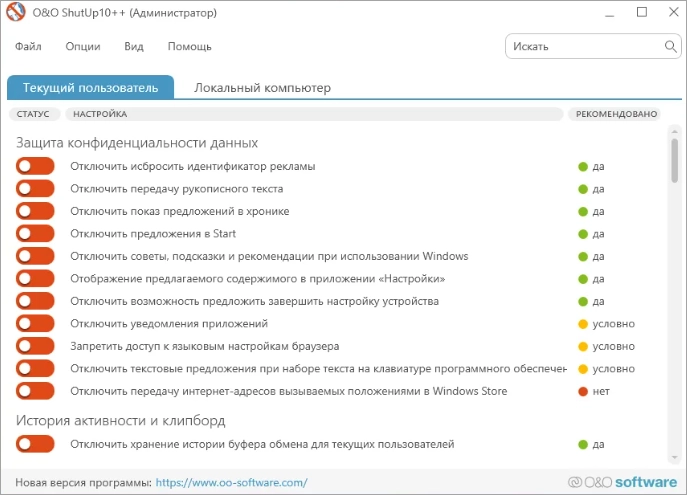Click the Искать search field
687x495 pixels.
(593, 46)
